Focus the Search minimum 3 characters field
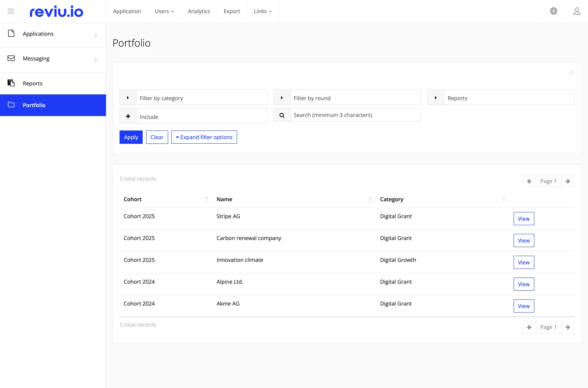Image resolution: width=588 pixels, height=388 pixels. [x=355, y=115]
